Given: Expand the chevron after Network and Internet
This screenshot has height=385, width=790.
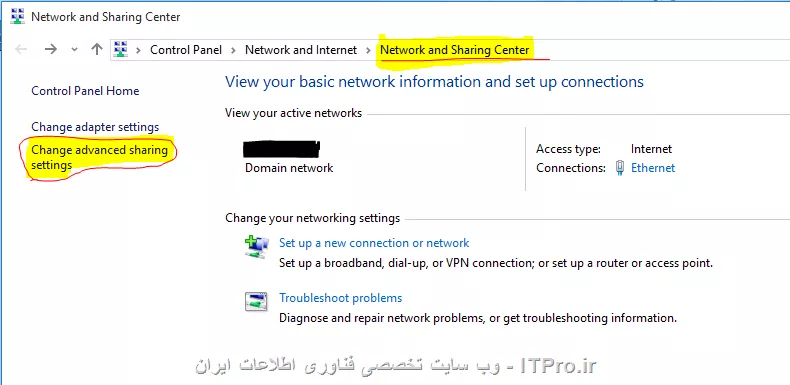Looking at the screenshot, I should 368,50.
